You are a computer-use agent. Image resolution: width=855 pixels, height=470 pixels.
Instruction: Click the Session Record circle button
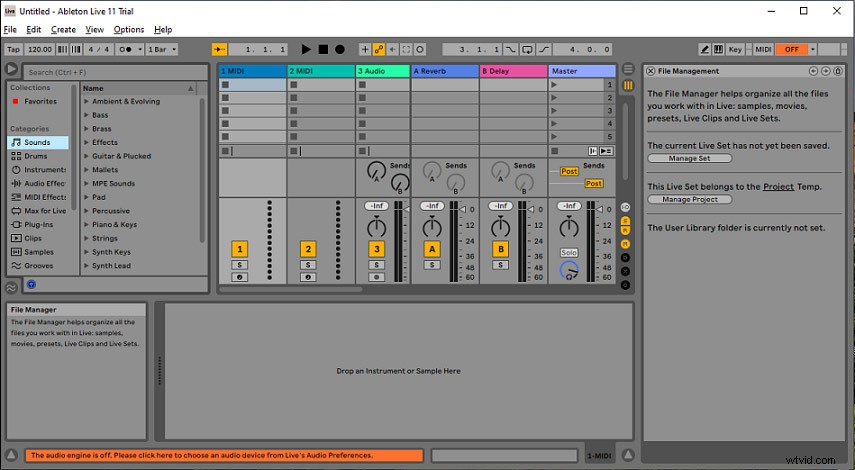pos(420,50)
